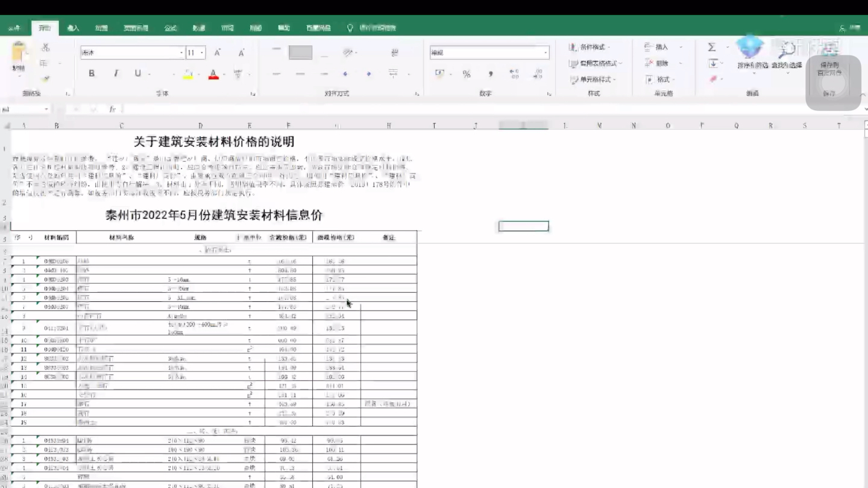The image size is (868, 488).
Task: Center text horizontally
Action: [300, 74]
